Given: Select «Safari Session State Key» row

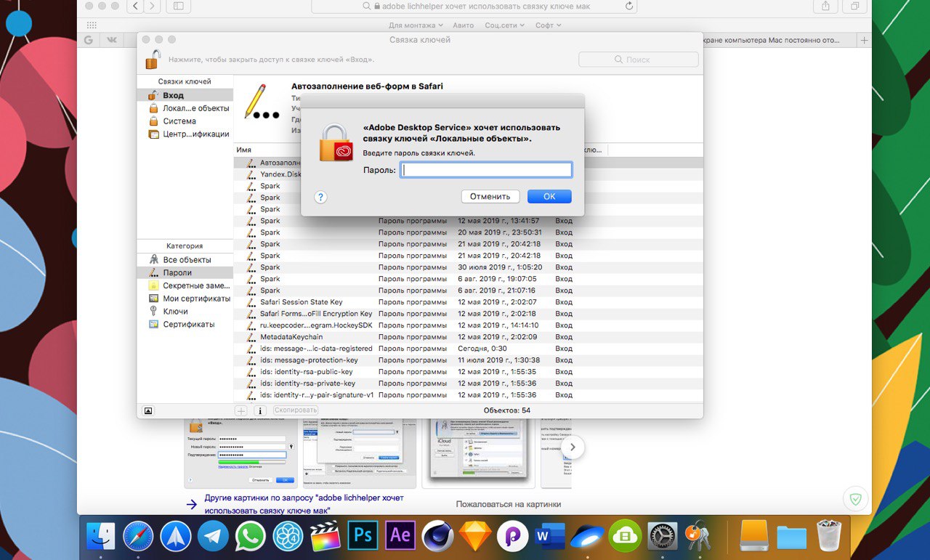Looking at the screenshot, I should click(469, 302).
